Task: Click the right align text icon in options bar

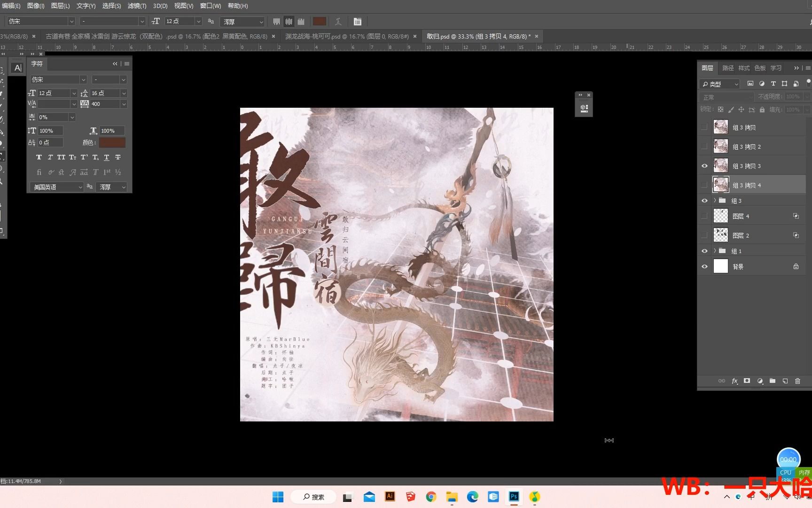Action: click(301, 22)
